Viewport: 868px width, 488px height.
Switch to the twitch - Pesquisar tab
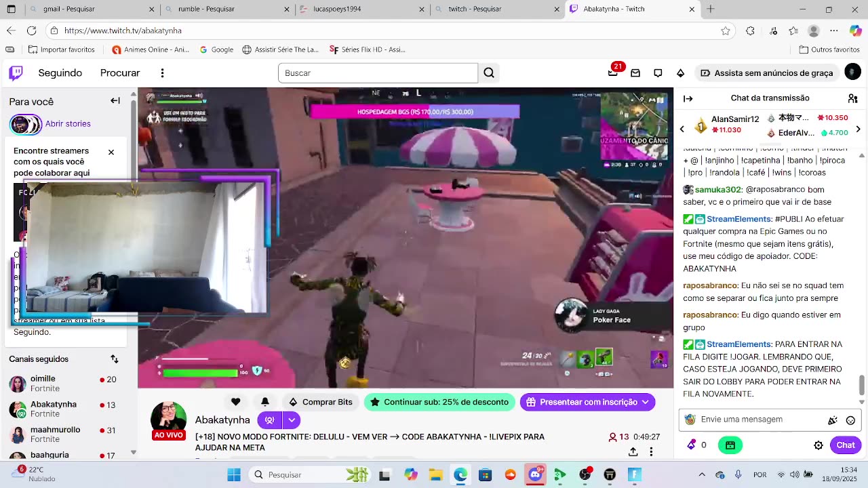pyautogui.click(x=497, y=9)
